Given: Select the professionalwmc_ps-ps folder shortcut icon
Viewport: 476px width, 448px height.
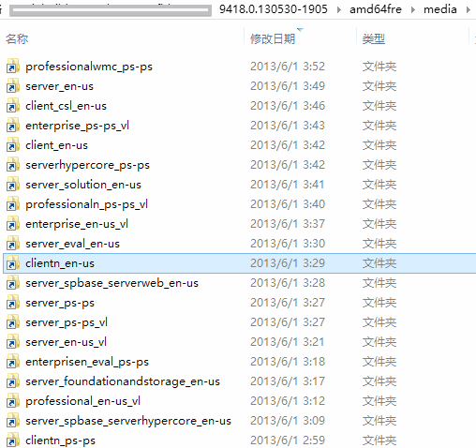Looking at the screenshot, I should pyautogui.click(x=13, y=67).
